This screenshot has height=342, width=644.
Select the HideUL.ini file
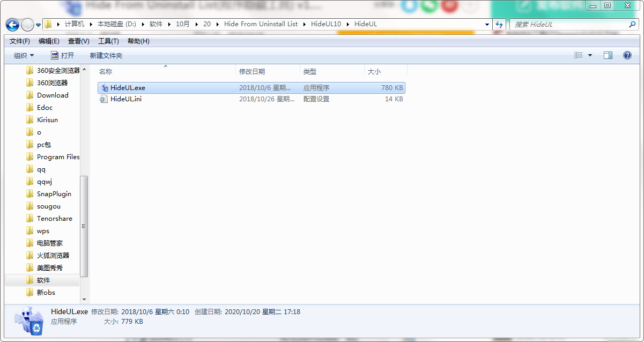[251, 99]
